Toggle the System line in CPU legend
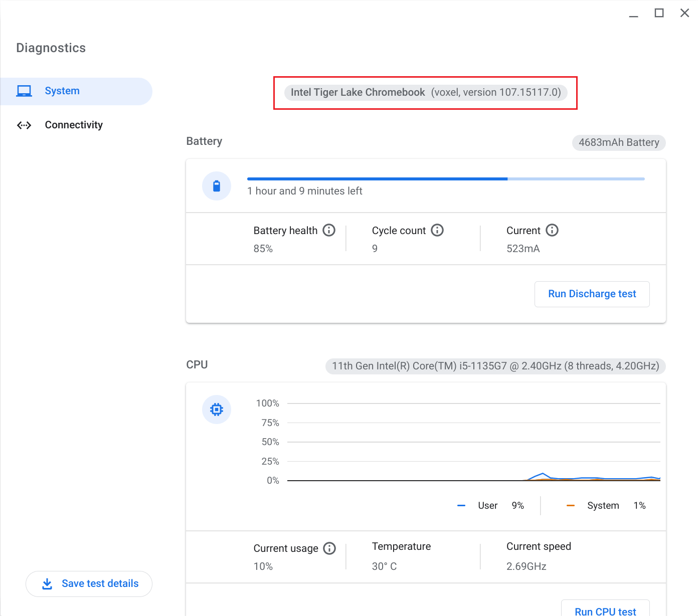 pyautogui.click(x=571, y=505)
